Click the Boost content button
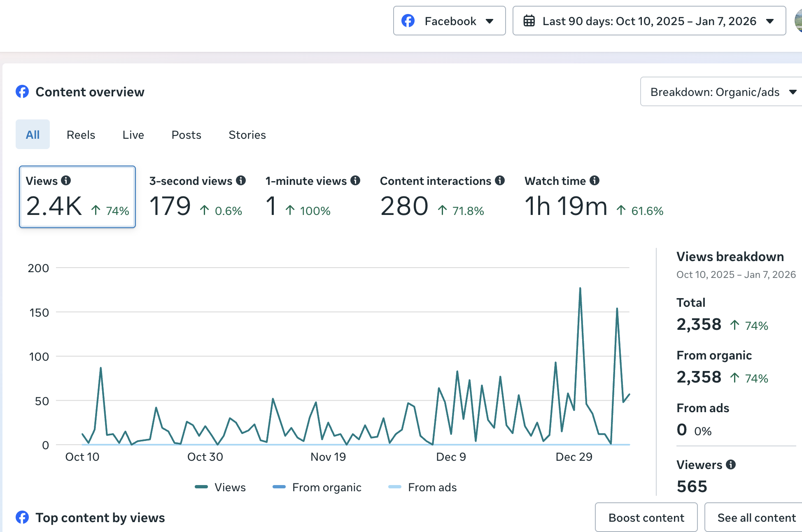The height and width of the screenshot is (532, 802). 646,518
